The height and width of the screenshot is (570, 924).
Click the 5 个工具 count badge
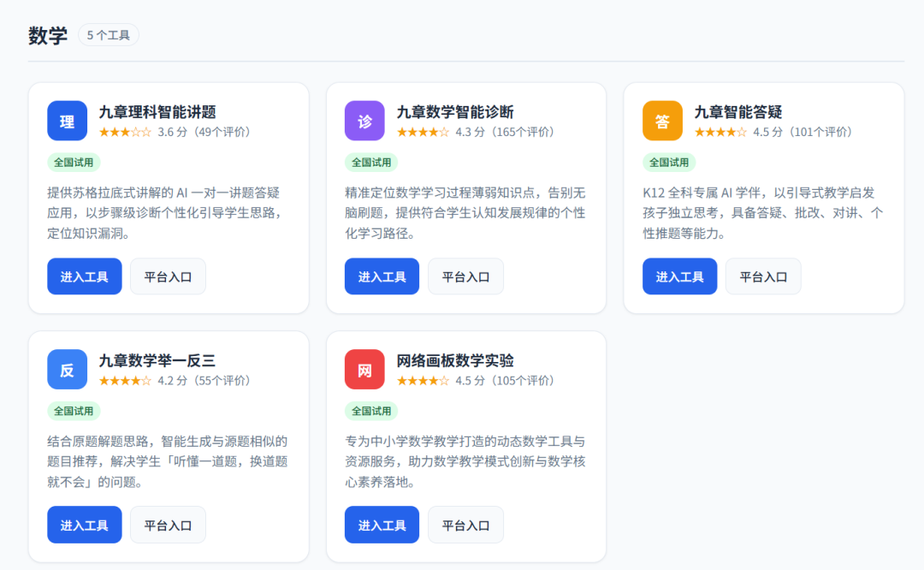(x=109, y=35)
